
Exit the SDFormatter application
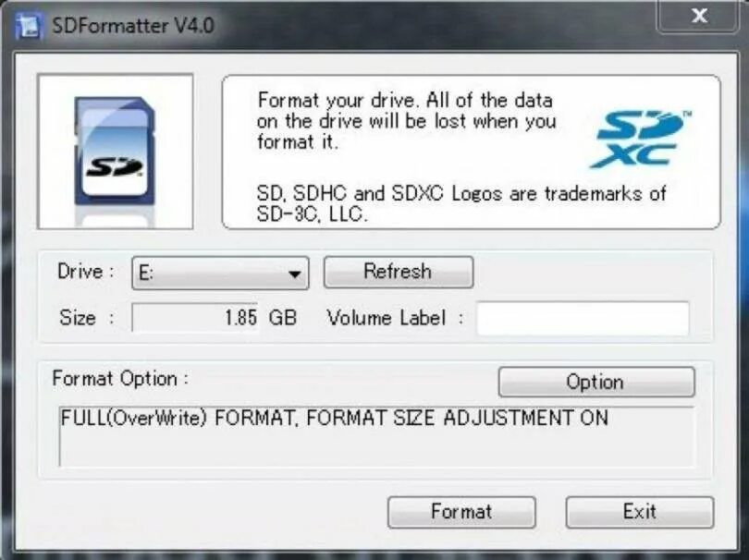click(x=644, y=512)
